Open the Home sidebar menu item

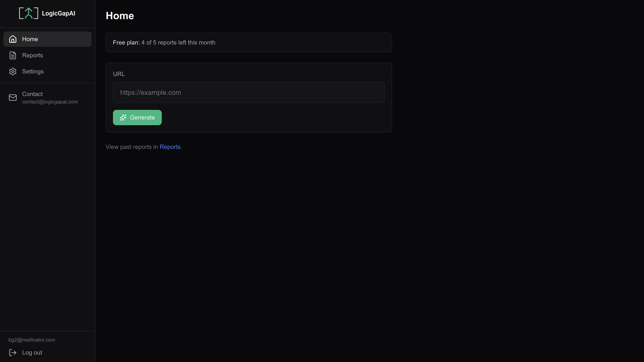48,39
